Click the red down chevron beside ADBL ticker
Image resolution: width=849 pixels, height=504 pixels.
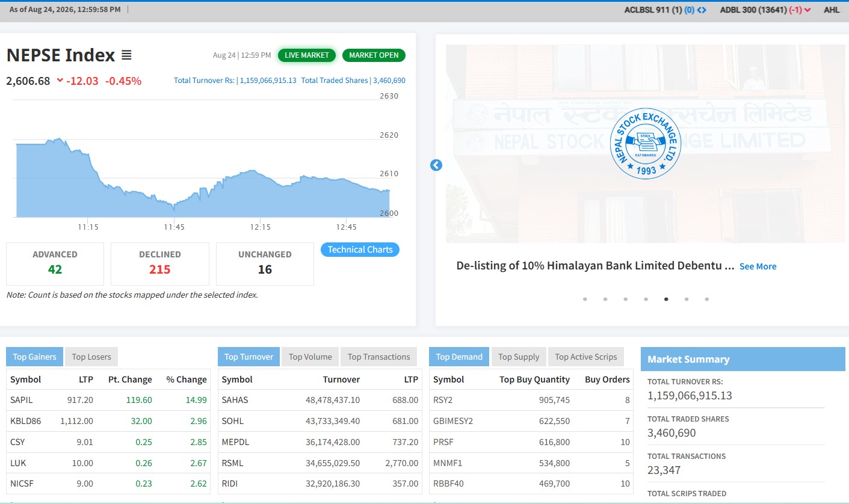coord(807,10)
